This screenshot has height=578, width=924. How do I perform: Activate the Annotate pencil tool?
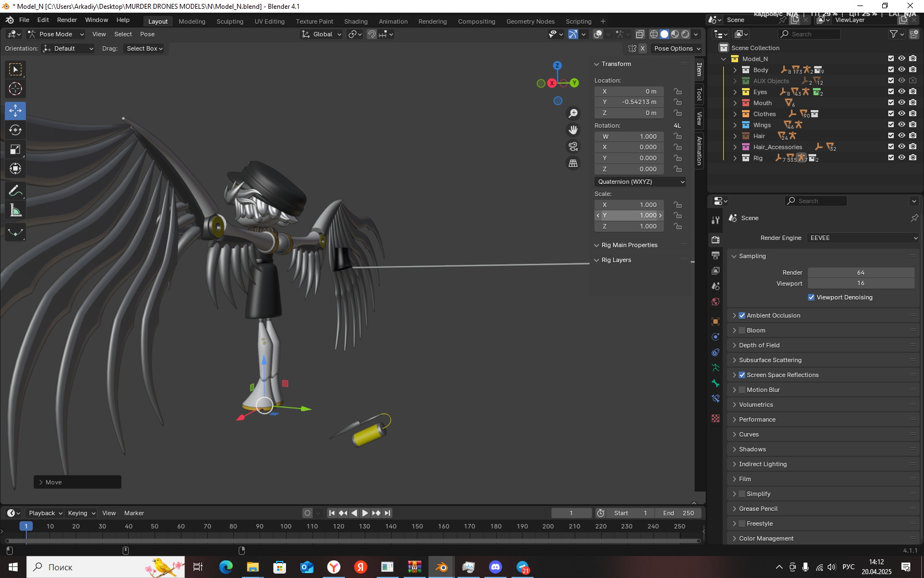click(x=15, y=191)
